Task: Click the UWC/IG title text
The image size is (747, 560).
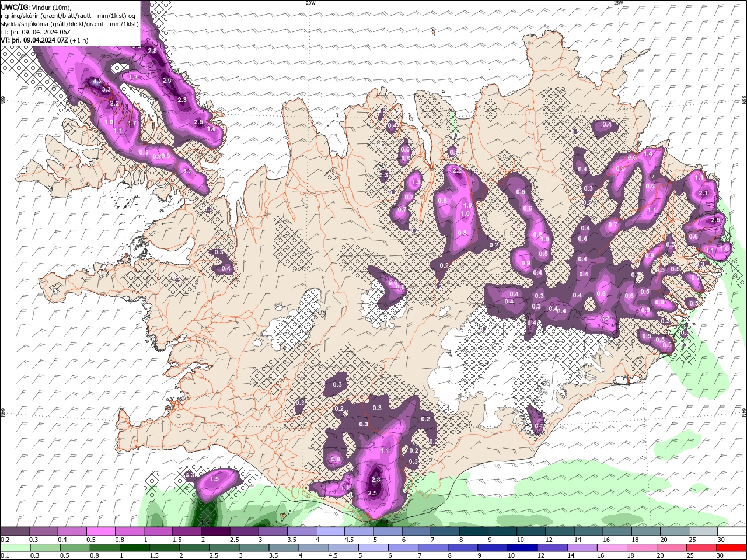Action: tap(15, 7)
